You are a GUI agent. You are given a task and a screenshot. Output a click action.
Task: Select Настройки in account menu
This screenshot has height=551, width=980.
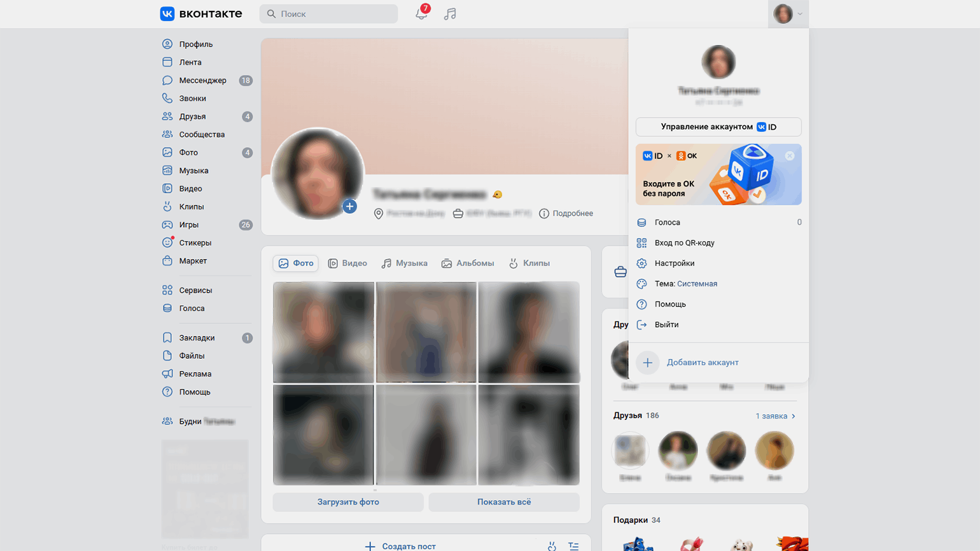point(674,263)
